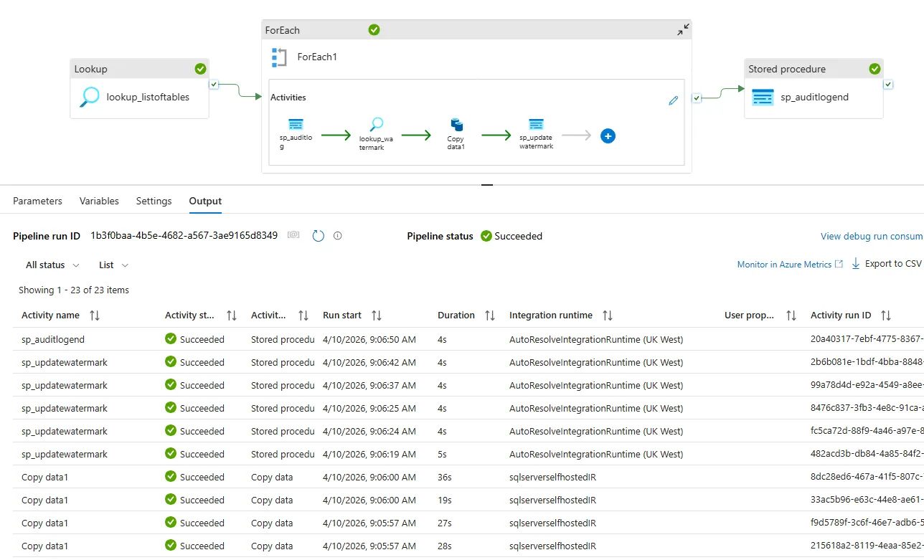This screenshot has height=560, width=924.
Task: Click the 19s duration cell
Action: click(x=445, y=500)
